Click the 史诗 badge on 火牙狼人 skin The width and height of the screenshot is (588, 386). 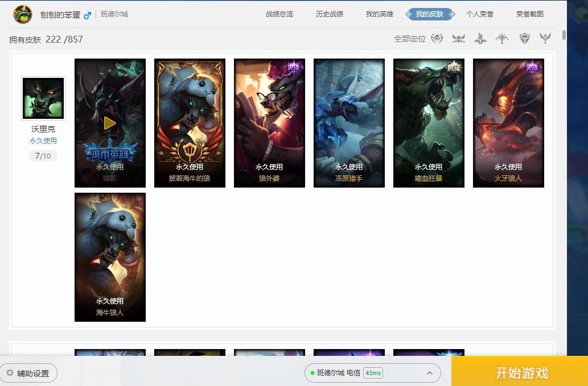click(x=533, y=68)
